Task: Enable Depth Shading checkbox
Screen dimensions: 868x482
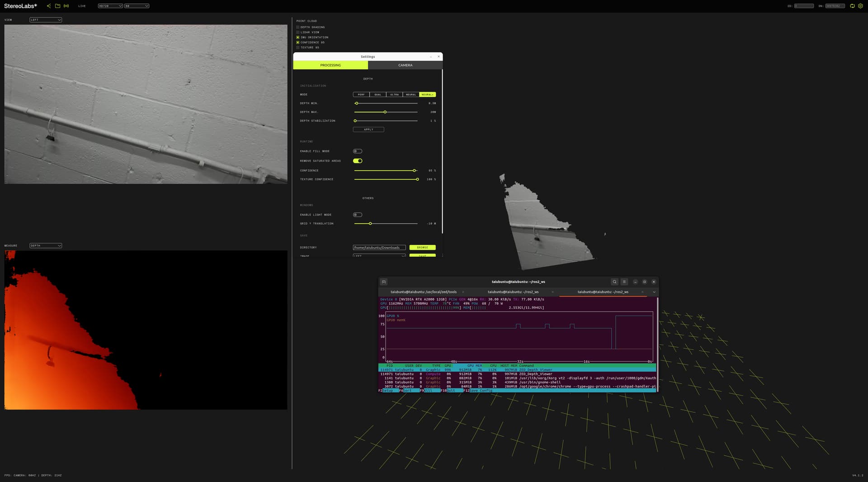Action: click(297, 27)
